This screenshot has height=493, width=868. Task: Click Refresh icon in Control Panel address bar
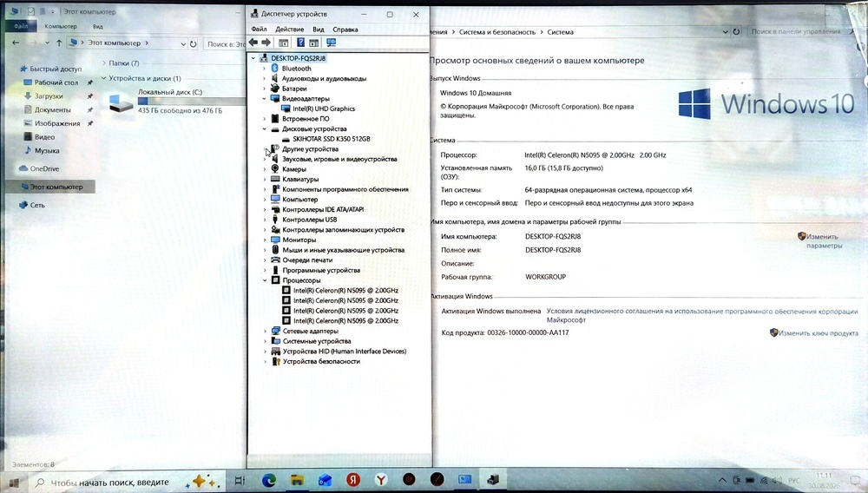[736, 32]
